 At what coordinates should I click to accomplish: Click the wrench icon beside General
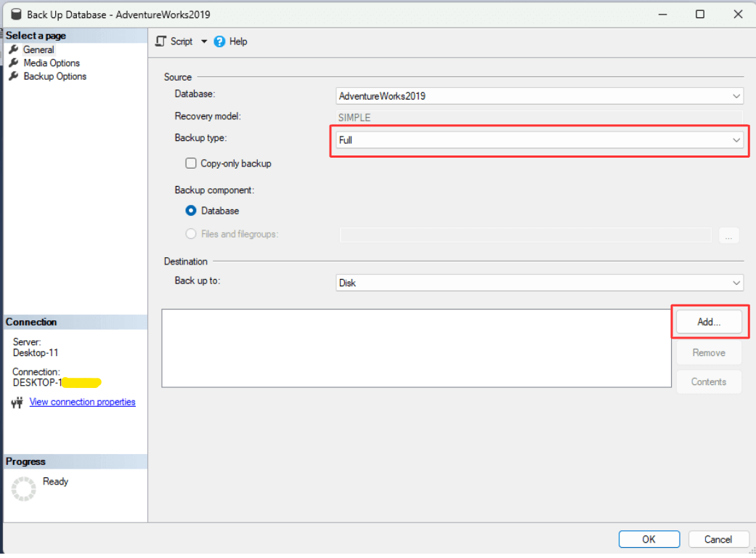(x=13, y=49)
